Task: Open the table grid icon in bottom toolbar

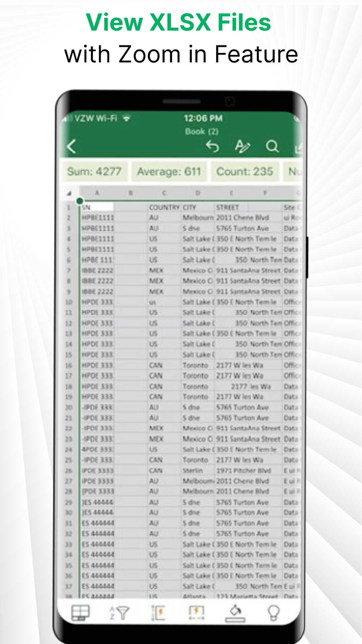Action: coord(80,612)
